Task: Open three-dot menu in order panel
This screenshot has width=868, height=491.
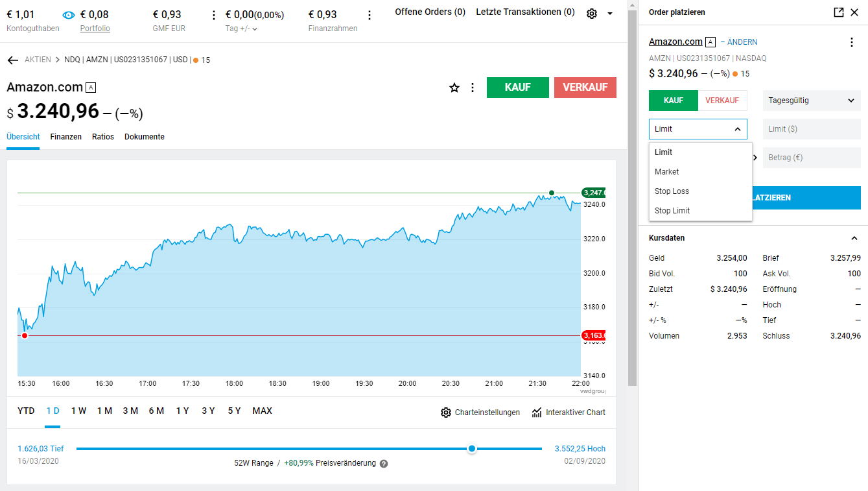Action: coord(852,42)
